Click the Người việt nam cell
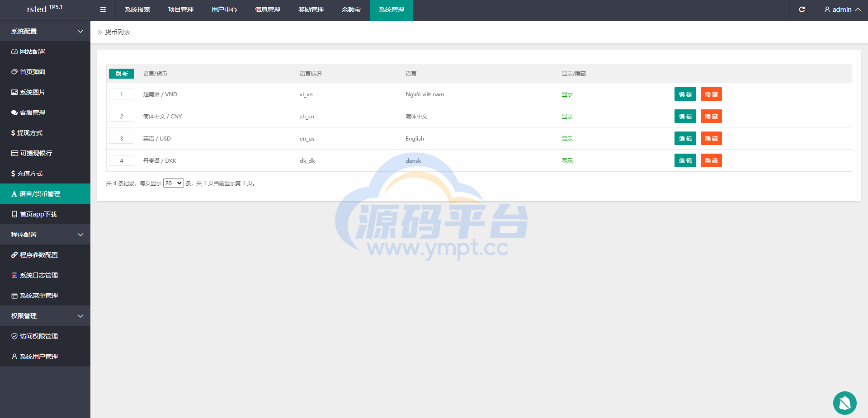The height and width of the screenshot is (418, 868). click(x=425, y=94)
